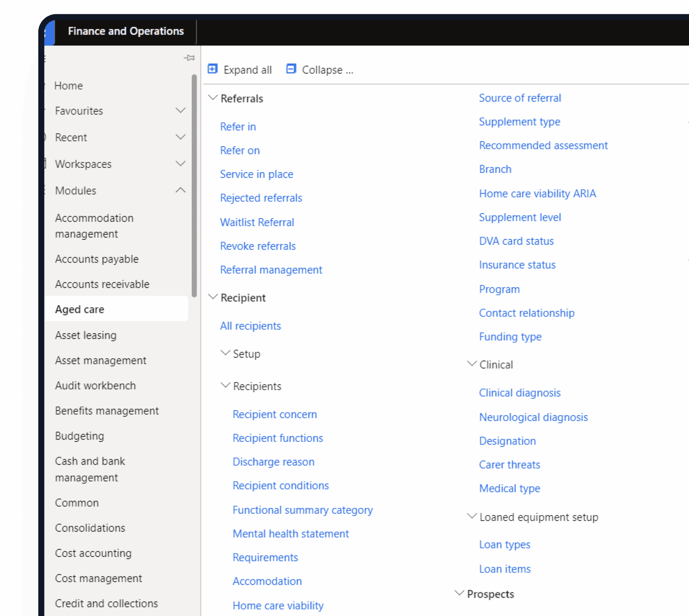Click the navigation pane vertical scrollbar

point(194,186)
